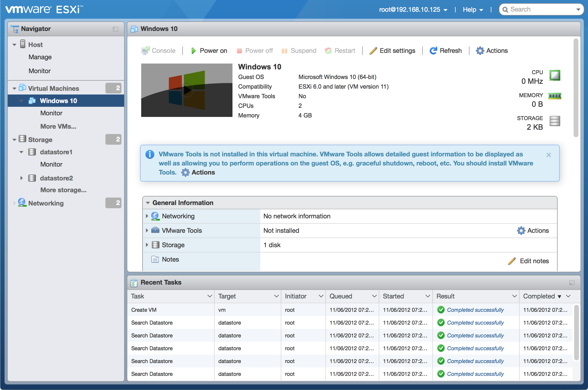This screenshot has width=588, height=390.
Task: Click the summary panel vertical scrollbar
Action: pyautogui.click(x=576, y=88)
